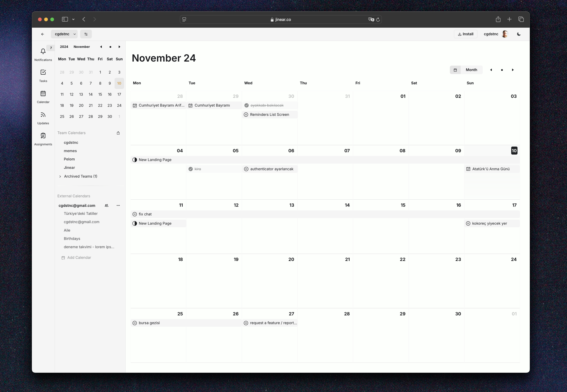This screenshot has width=567, height=392.
Task: Click the Install button
Action: 466,34
